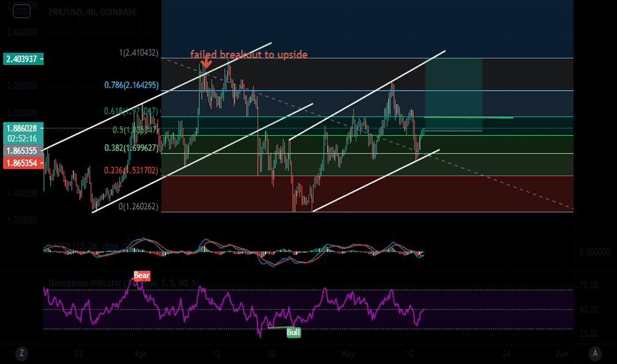This screenshot has height=364, width=617.
Task: Open the ZRX/USD, 4h, COINBASE symbol legend
Action: point(93,12)
